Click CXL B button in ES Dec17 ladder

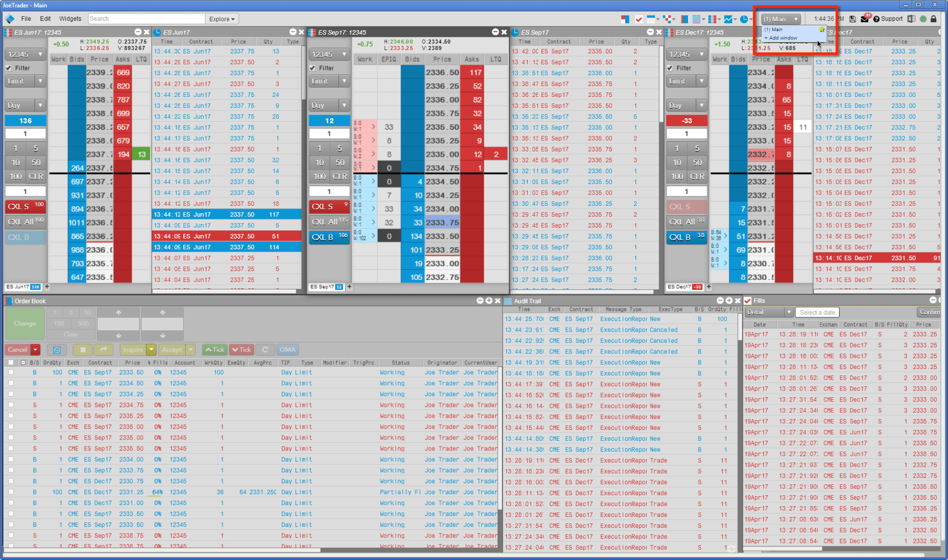point(686,237)
